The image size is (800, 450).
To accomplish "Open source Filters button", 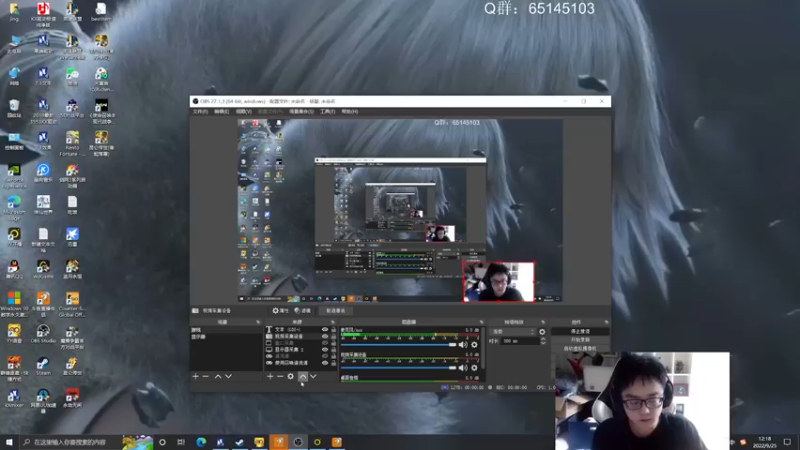I will [303, 310].
